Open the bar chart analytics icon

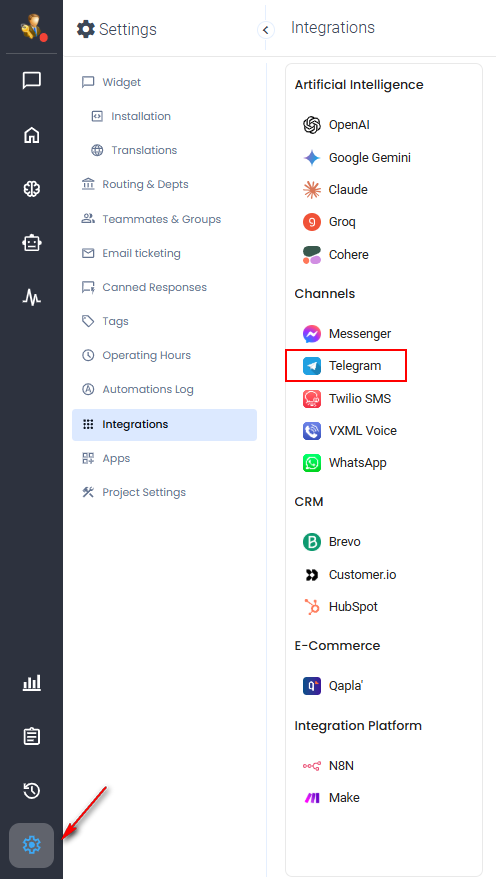coord(31,682)
